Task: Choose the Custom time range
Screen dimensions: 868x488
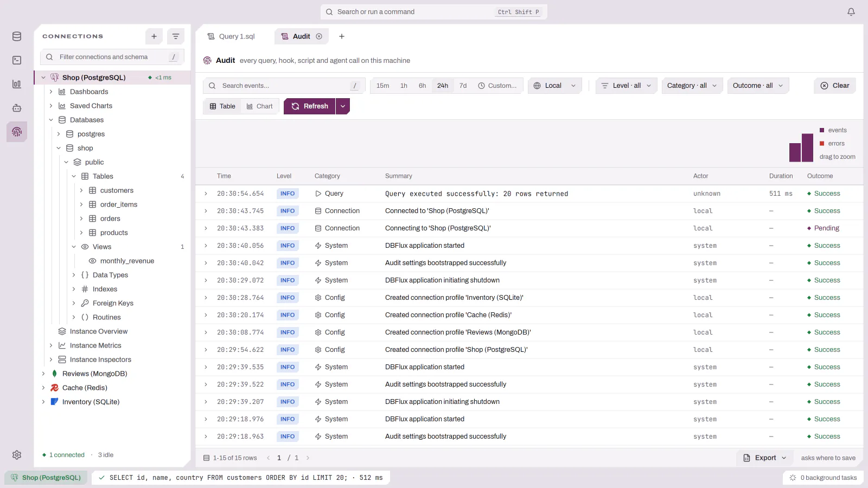Action: click(x=497, y=86)
